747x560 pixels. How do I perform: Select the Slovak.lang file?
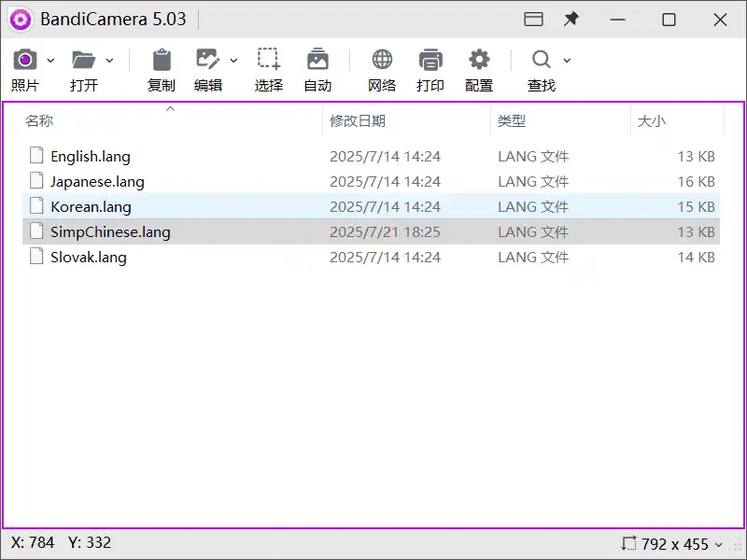click(x=371, y=258)
